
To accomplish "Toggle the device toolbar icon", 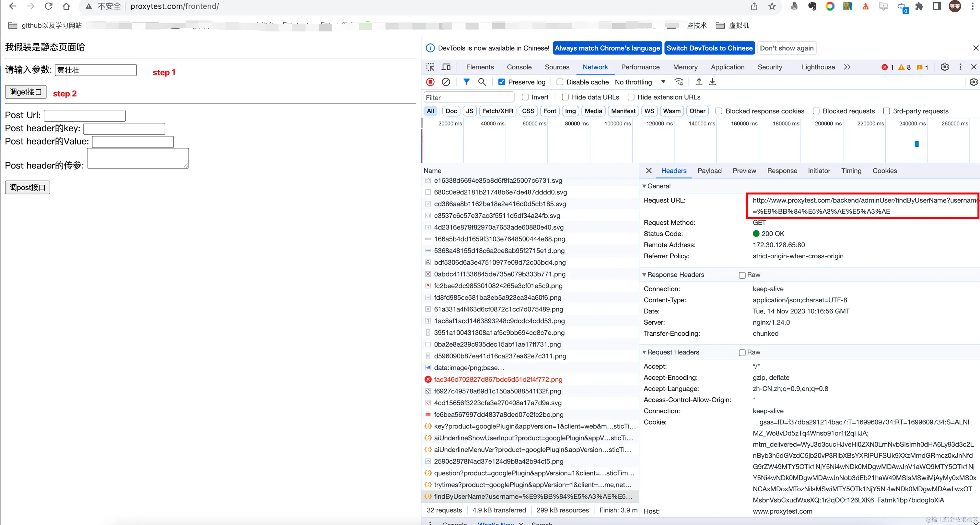I will click(x=446, y=67).
